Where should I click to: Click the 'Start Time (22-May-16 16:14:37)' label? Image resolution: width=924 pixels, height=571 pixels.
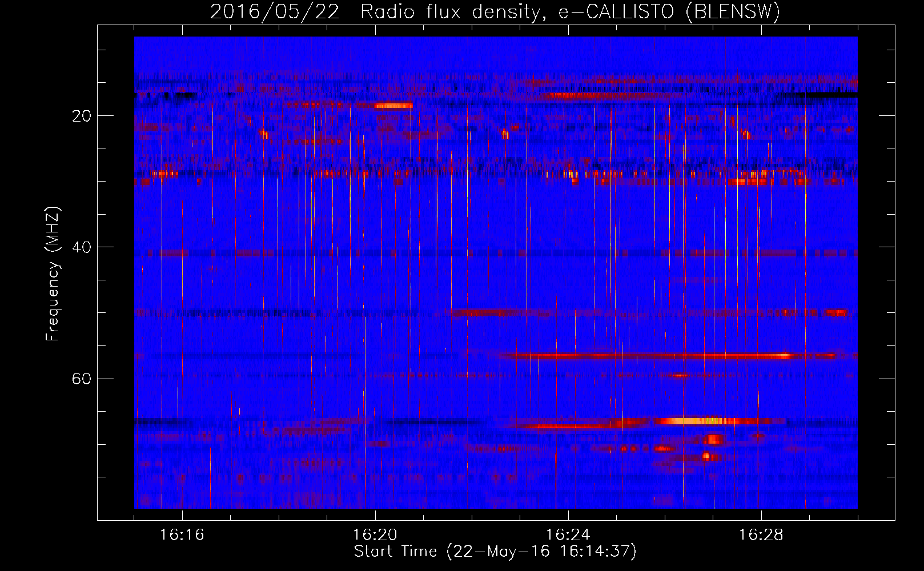(495, 552)
